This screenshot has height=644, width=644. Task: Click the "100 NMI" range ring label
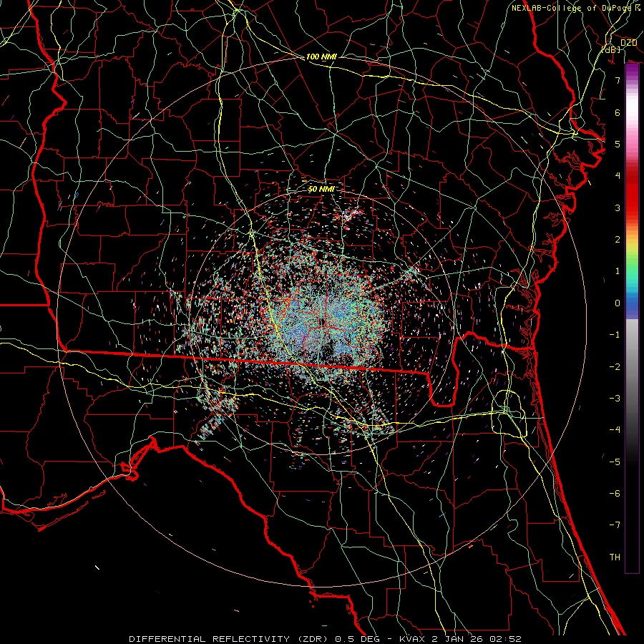321,57
